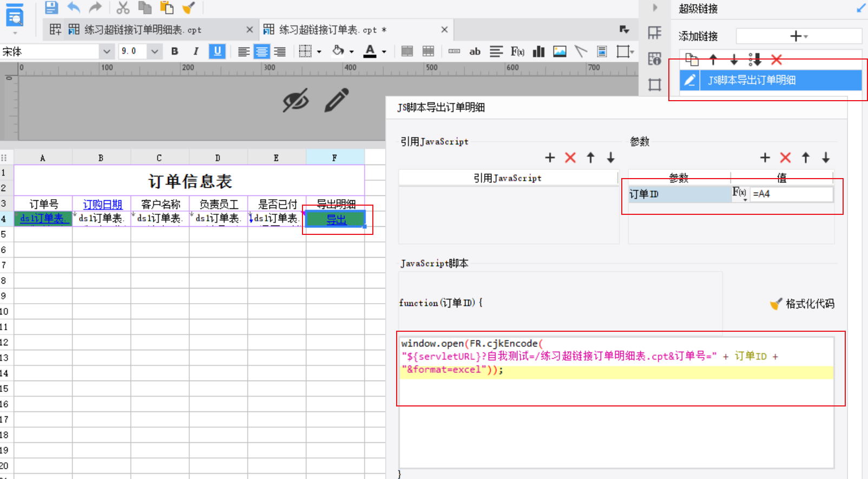Edit the JS脚本导出订单明细 link via pencil
Image resolution: width=868 pixels, height=479 pixels.
click(x=689, y=80)
